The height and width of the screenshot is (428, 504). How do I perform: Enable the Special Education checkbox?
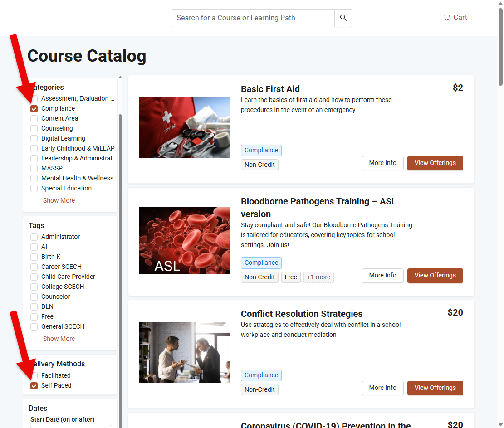(x=34, y=188)
